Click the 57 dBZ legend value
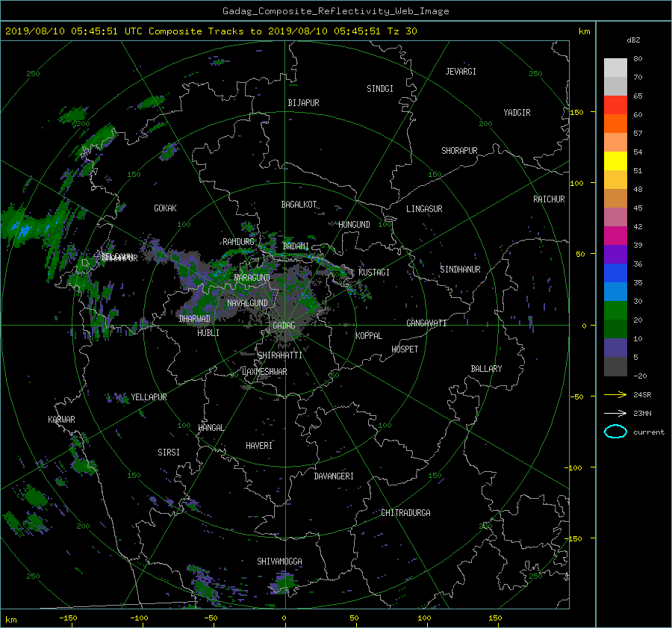Screen dimensions: 672x628 point(638,133)
